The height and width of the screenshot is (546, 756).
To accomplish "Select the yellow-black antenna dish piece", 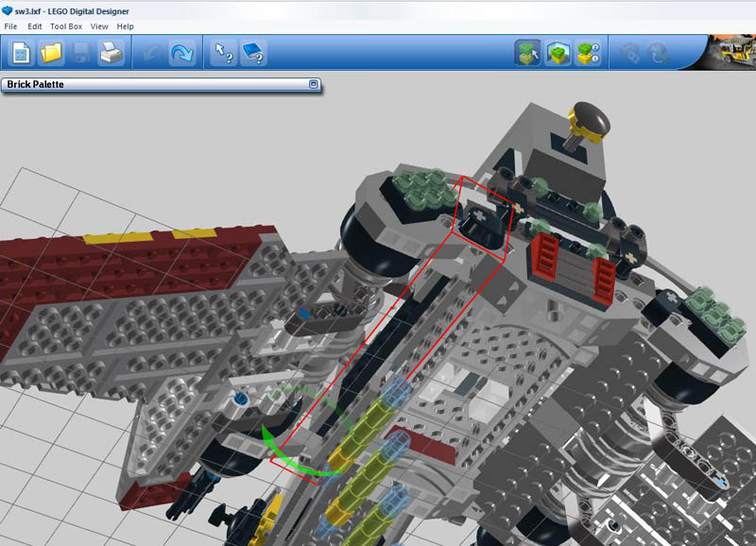I will (x=587, y=122).
